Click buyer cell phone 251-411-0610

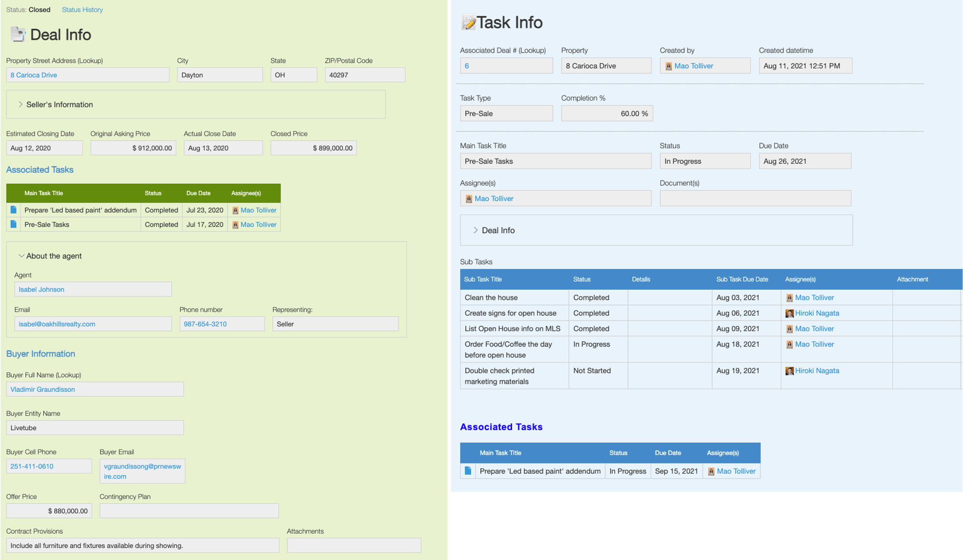point(32,466)
